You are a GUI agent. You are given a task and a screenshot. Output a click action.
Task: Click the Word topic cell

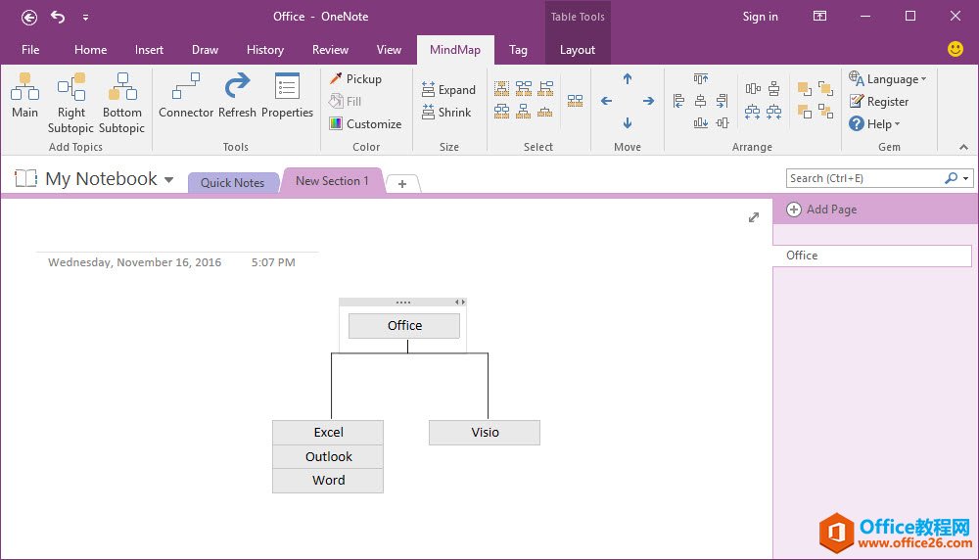328,480
